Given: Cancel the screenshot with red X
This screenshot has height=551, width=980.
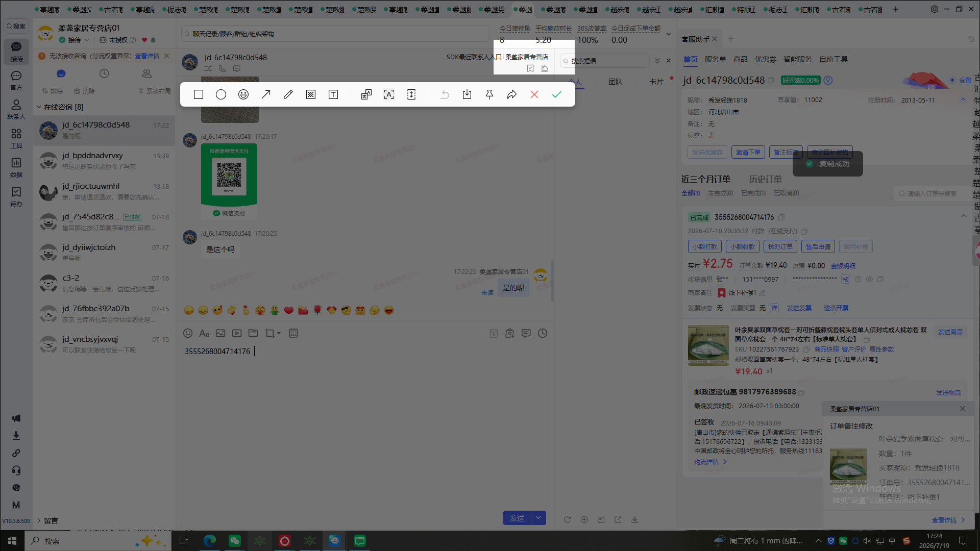Looking at the screenshot, I should (x=534, y=94).
